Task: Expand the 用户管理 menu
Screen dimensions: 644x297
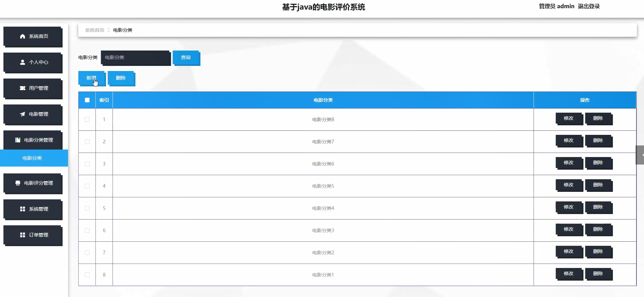Action: pyautogui.click(x=33, y=88)
